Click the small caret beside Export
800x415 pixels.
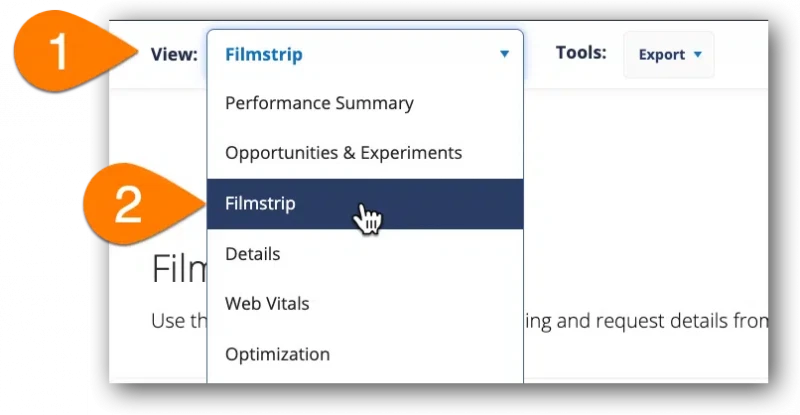click(x=697, y=54)
